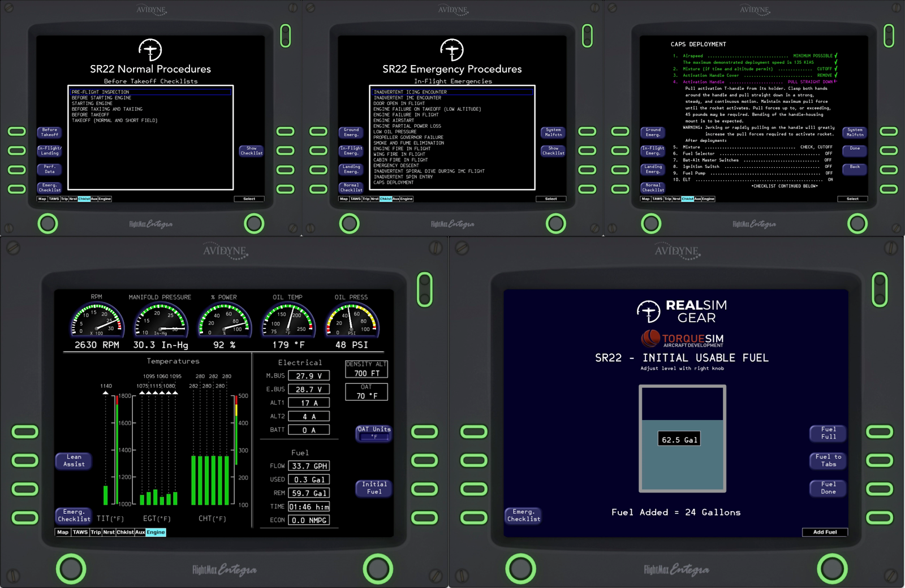Check off the Activation Handle item in CAPS Deployment

coord(835,82)
